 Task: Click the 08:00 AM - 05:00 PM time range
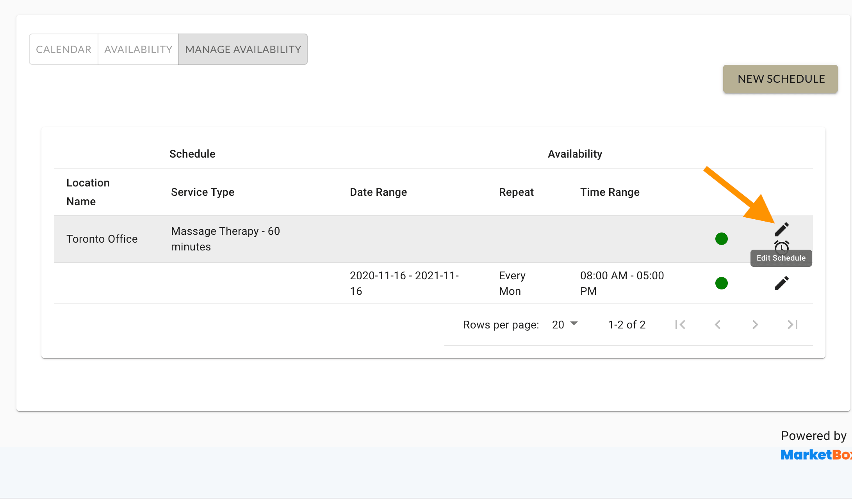click(x=622, y=283)
